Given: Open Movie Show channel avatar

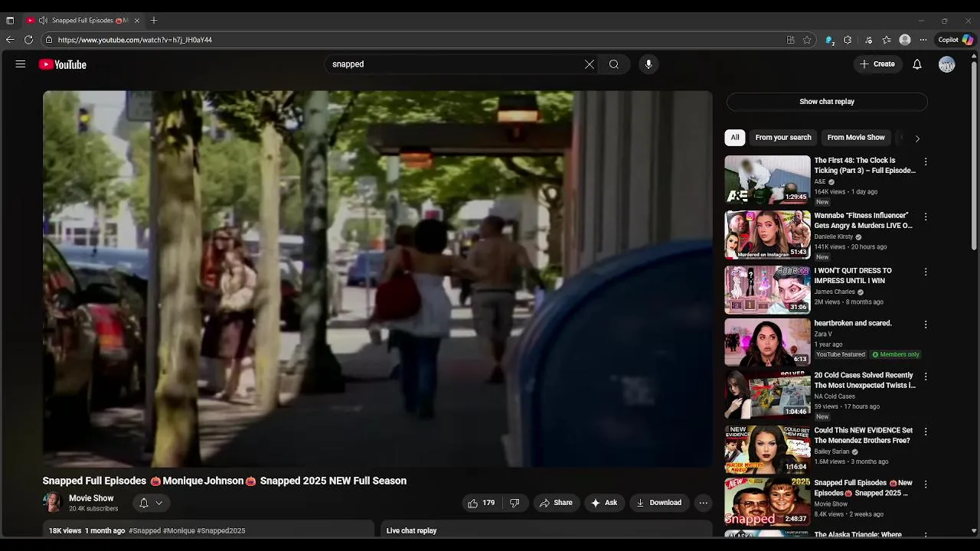Looking at the screenshot, I should [52, 503].
